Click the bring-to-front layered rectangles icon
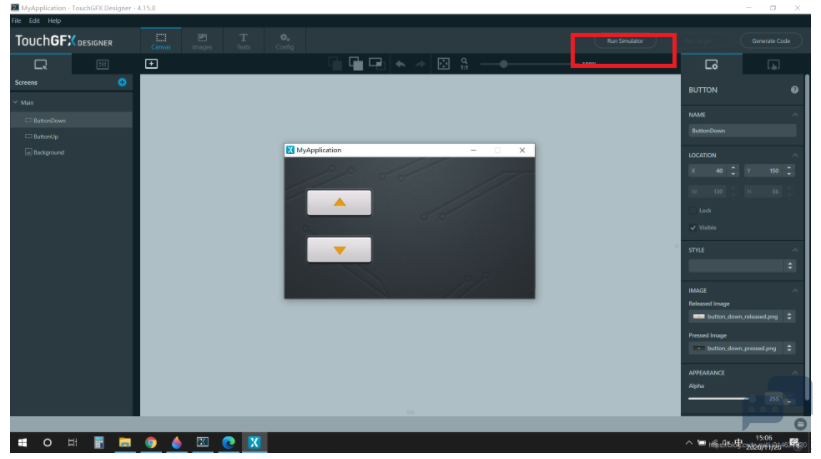The height and width of the screenshot is (459, 821). [377, 64]
